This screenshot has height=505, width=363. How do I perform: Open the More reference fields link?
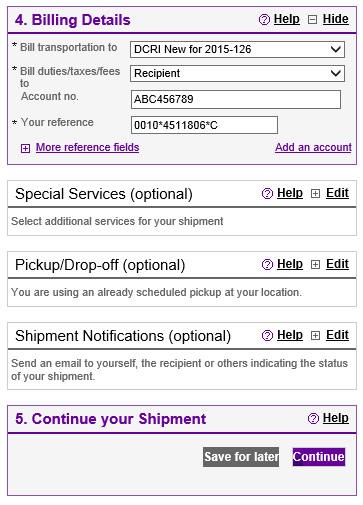pyautogui.click(x=87, y=147)
